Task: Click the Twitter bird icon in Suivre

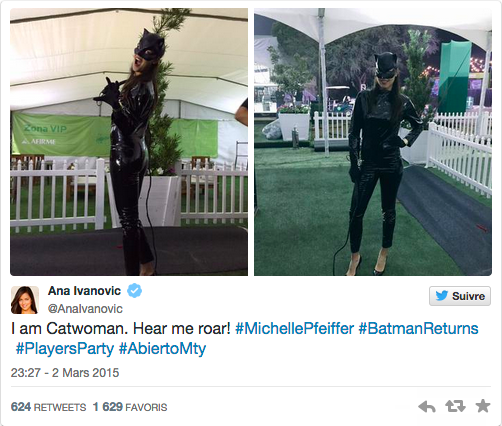Action: [442, 296]
